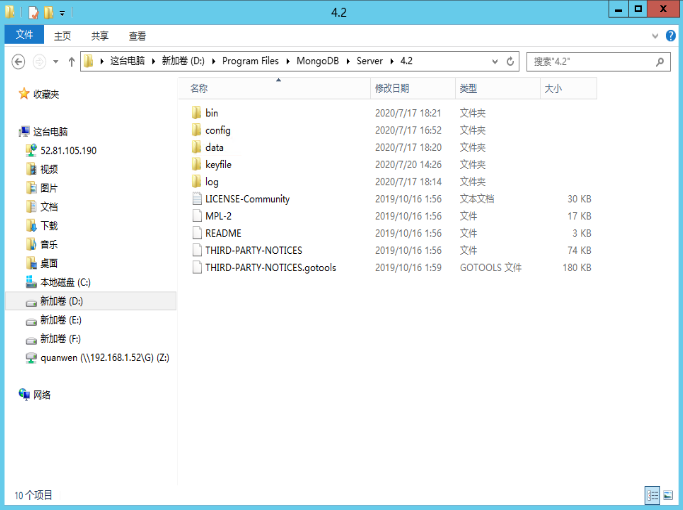The image size is (683, 510).
Task: Open recent locations dropdown arrow
Action: 56,62
